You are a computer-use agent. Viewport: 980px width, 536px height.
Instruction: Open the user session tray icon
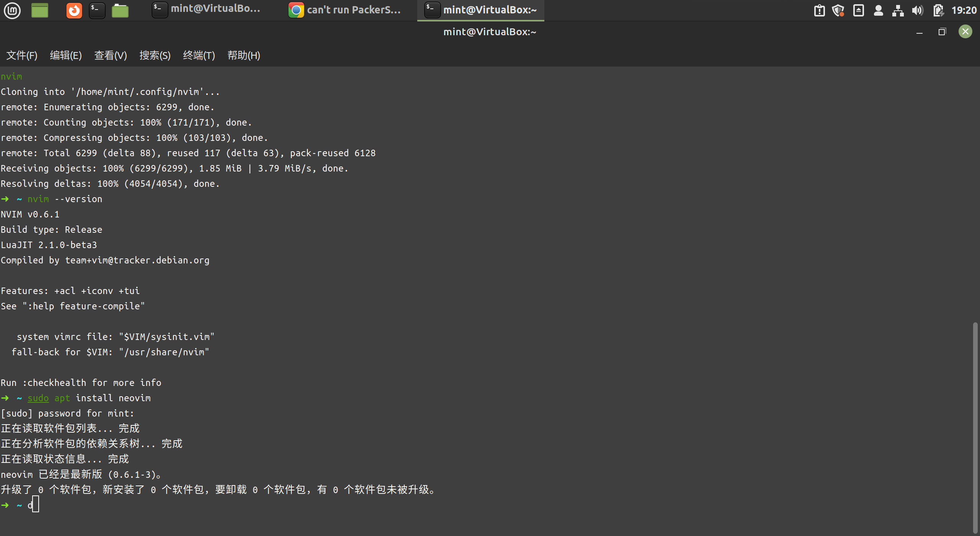pyautogui.click(x=879, y=10)
